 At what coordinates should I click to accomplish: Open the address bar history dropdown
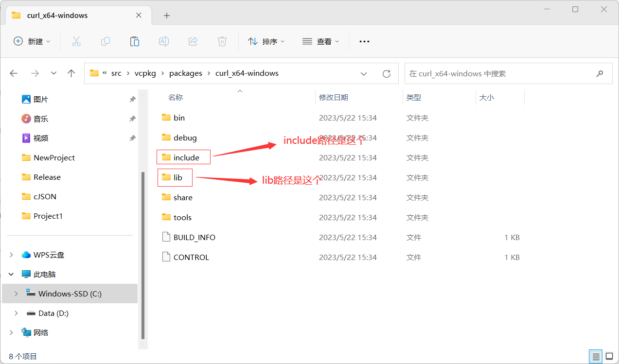[364, 73]
